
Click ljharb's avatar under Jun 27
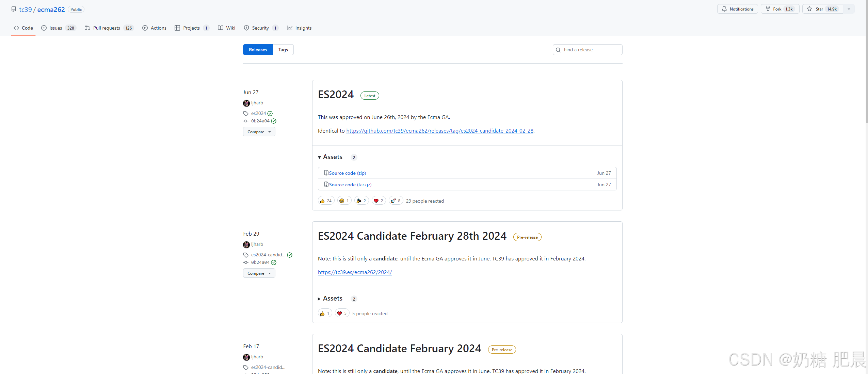pyautogui.click(x=246, y=103)
